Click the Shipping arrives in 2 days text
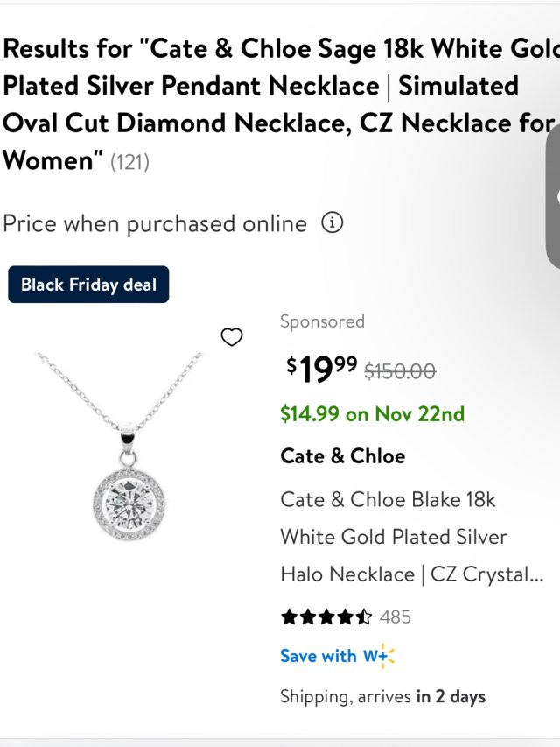The width and height of the screenshot is (560, 747). [382, 697]
